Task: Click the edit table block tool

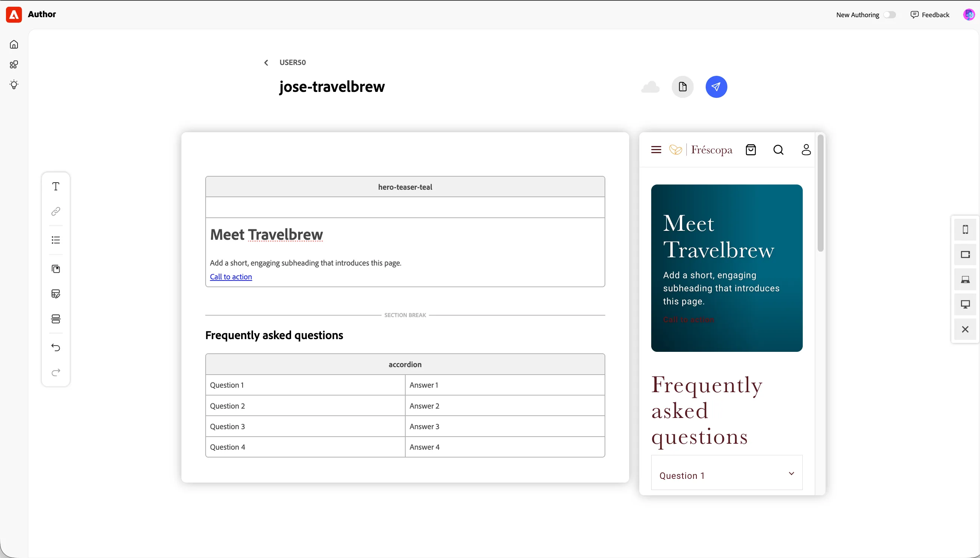Action: coord(56,294)
